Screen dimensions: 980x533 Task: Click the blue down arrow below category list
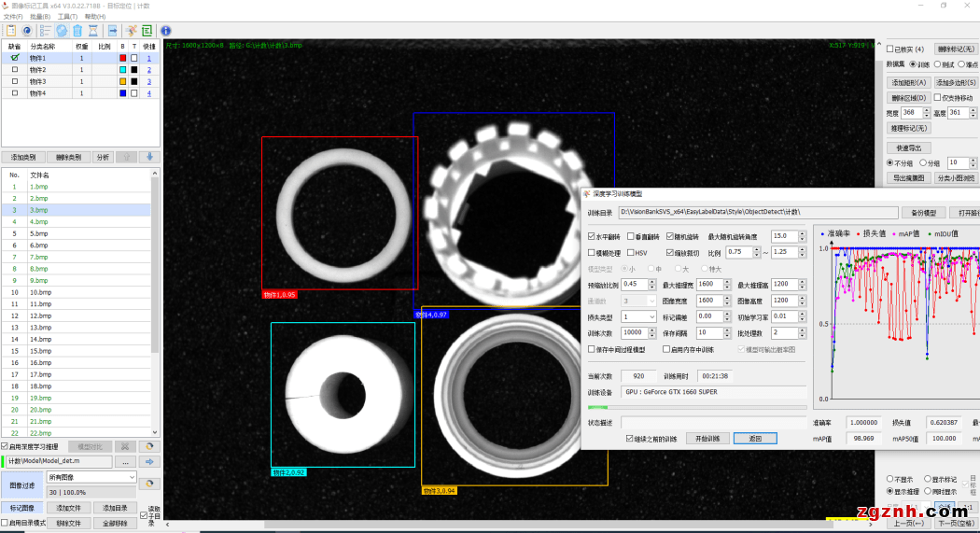pyautogui.click(x=148, y=157)
